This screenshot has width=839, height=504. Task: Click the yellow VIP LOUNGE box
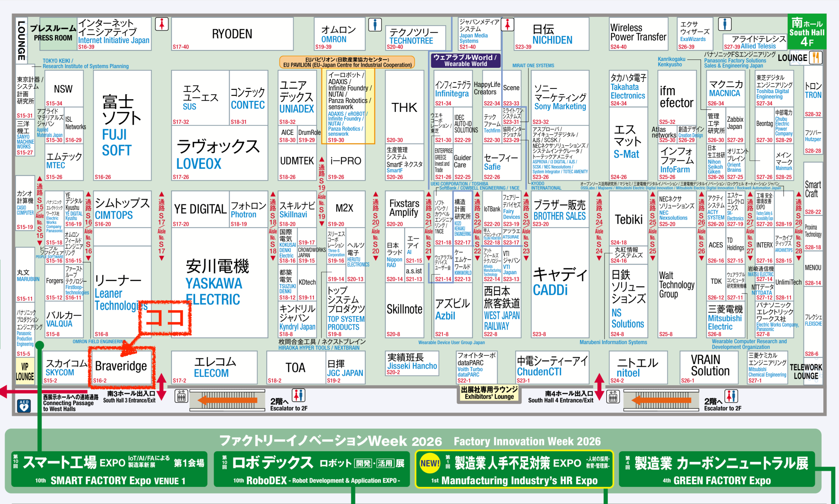point(25,372)
